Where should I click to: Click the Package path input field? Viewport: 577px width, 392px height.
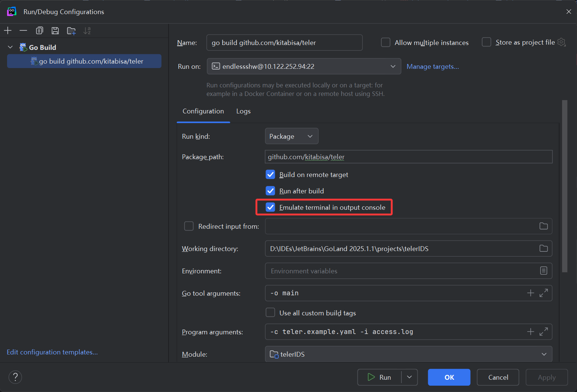pyautogui.click(x=408, y=157)
